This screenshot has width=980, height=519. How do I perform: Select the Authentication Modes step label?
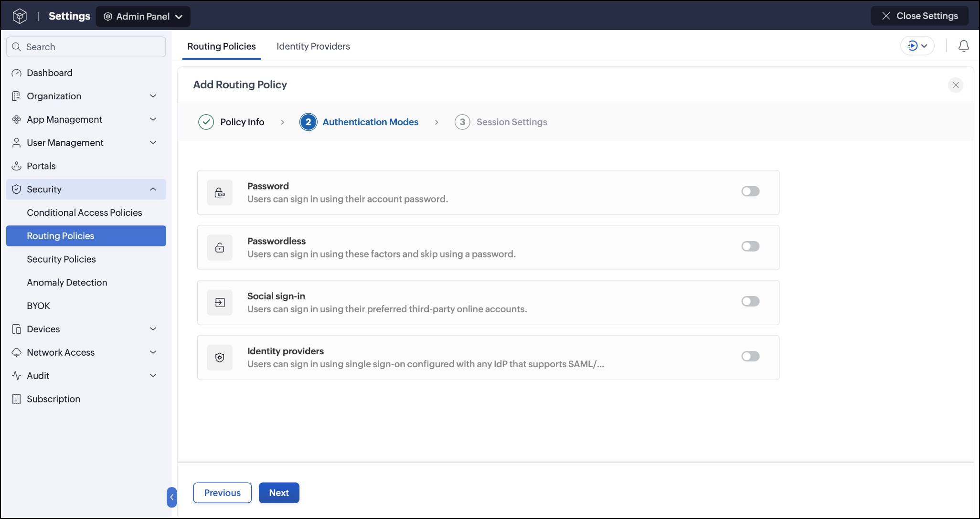click(x=371, y=122)
